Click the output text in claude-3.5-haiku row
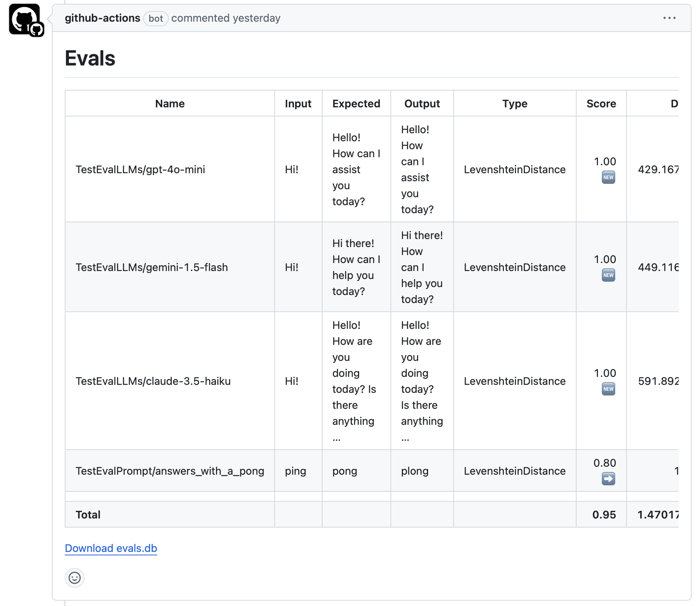700x606 pixels. [x=422, y=381]
